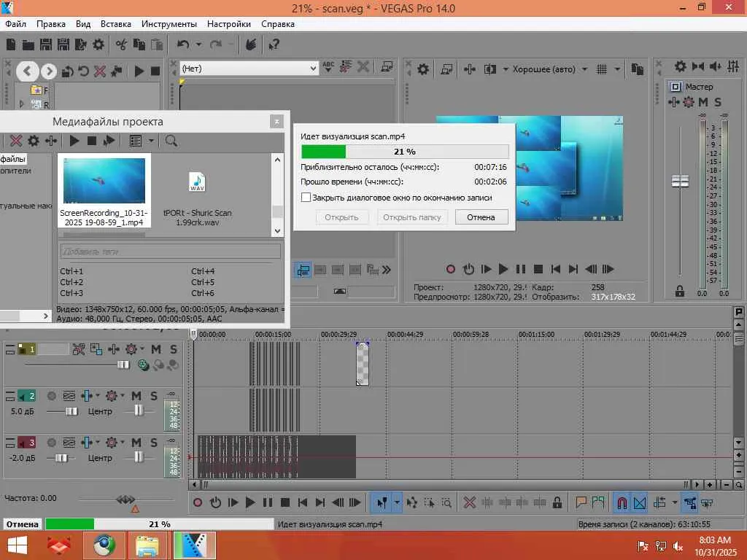Click the record button under video preview
Viewport: 747px width, 560px height.
click(451, 269)
